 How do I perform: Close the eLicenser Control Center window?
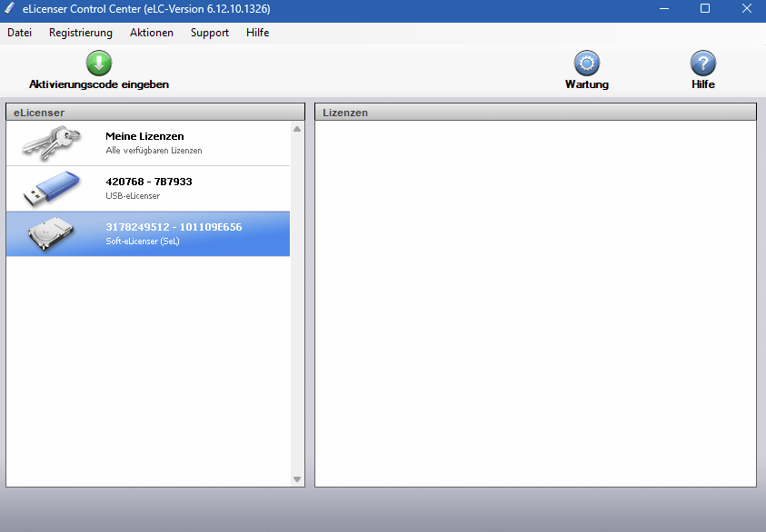coord(746,9)
